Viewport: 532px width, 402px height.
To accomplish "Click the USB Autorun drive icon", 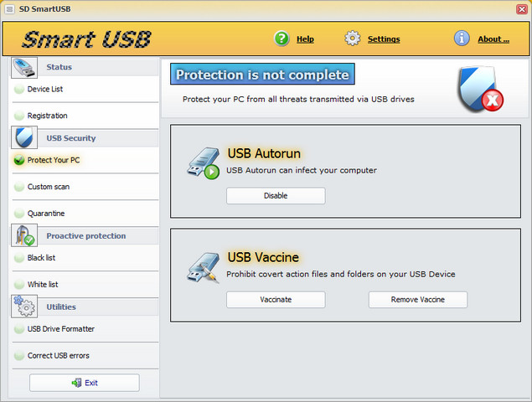I will (203, 163).
